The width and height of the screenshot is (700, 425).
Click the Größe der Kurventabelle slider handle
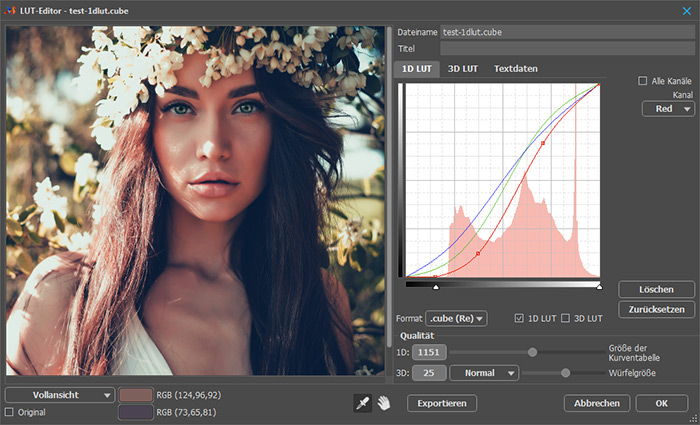click(532, 352)
